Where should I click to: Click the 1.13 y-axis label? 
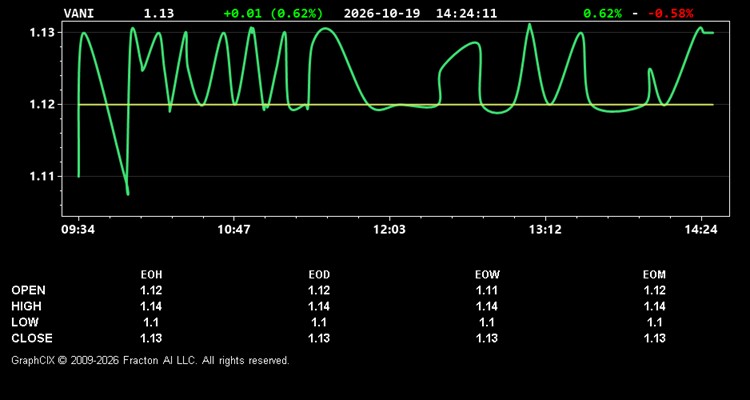[x=42, y=33]
